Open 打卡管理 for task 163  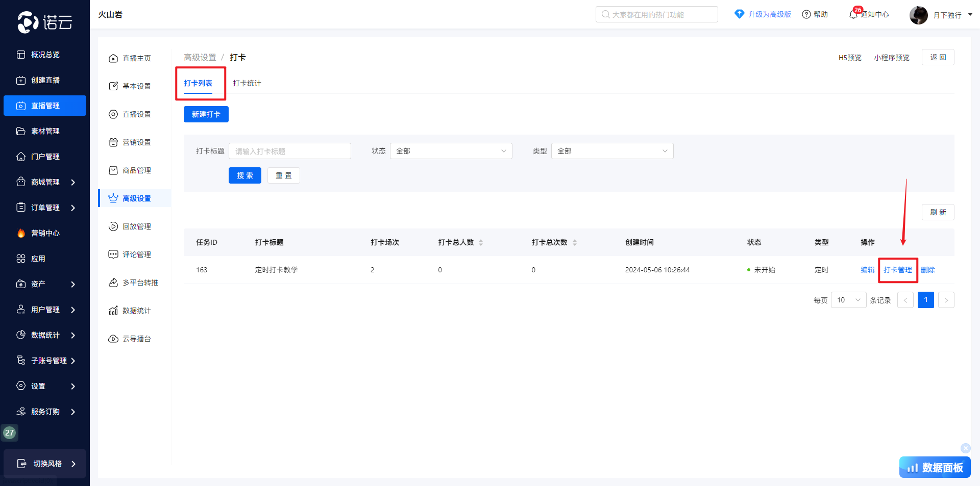897,270
